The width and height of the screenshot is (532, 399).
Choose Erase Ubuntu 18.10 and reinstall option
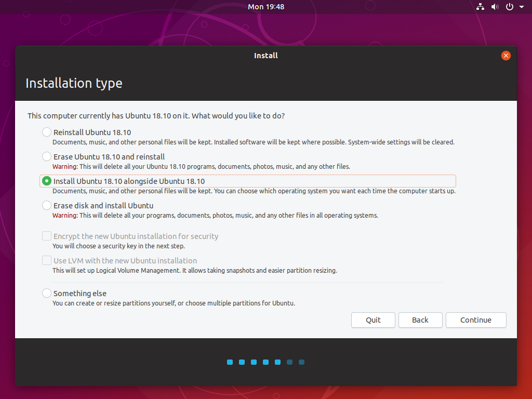click(x=46, y=156)
